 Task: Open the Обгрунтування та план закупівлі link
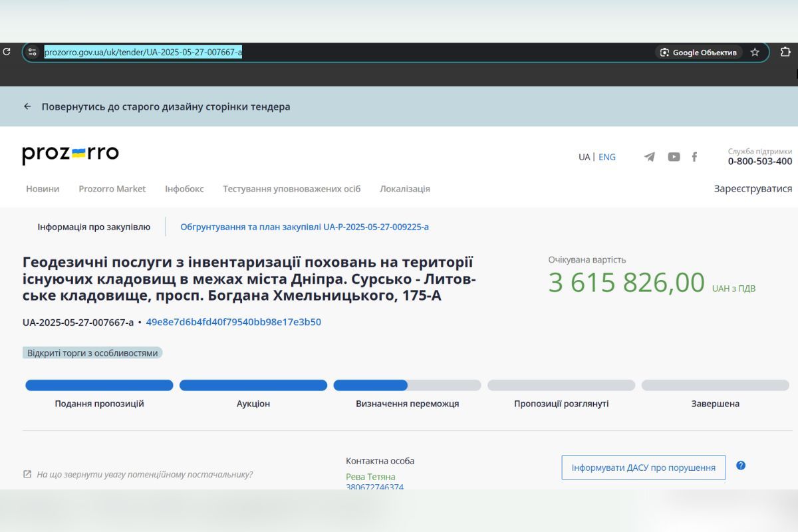click(x=304, y=226)
